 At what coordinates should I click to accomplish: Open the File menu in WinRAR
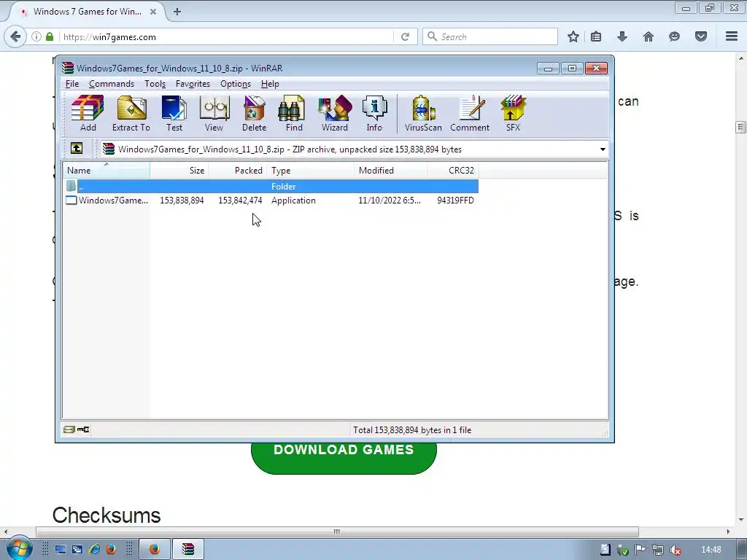[72, 84]
